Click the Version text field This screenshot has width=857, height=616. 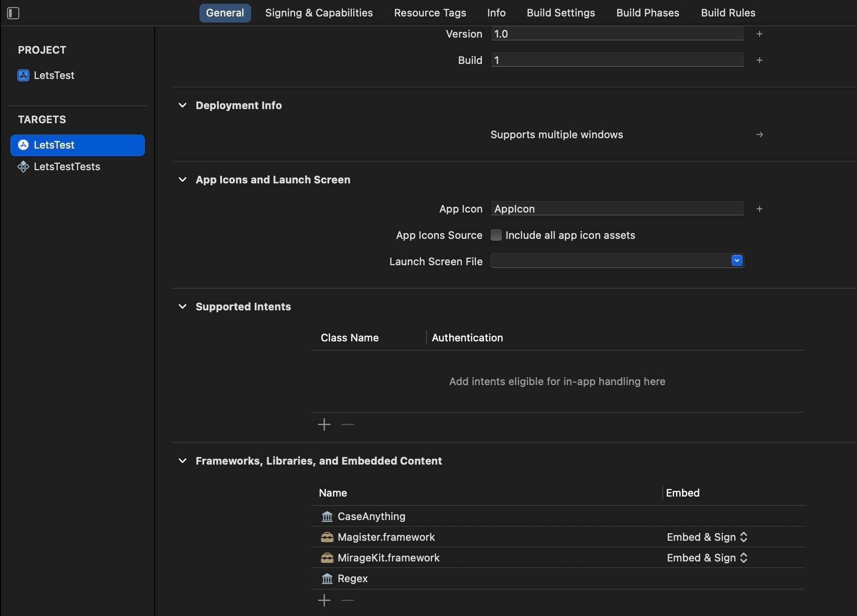pyautogui.click(x=617, y=34)
